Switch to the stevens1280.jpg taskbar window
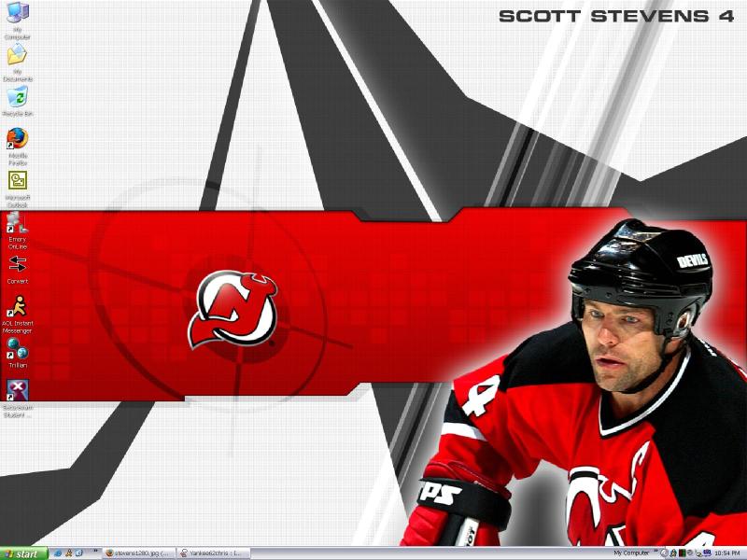The width and height of the screenshot is (747, 560). click(x=138, y=553)
